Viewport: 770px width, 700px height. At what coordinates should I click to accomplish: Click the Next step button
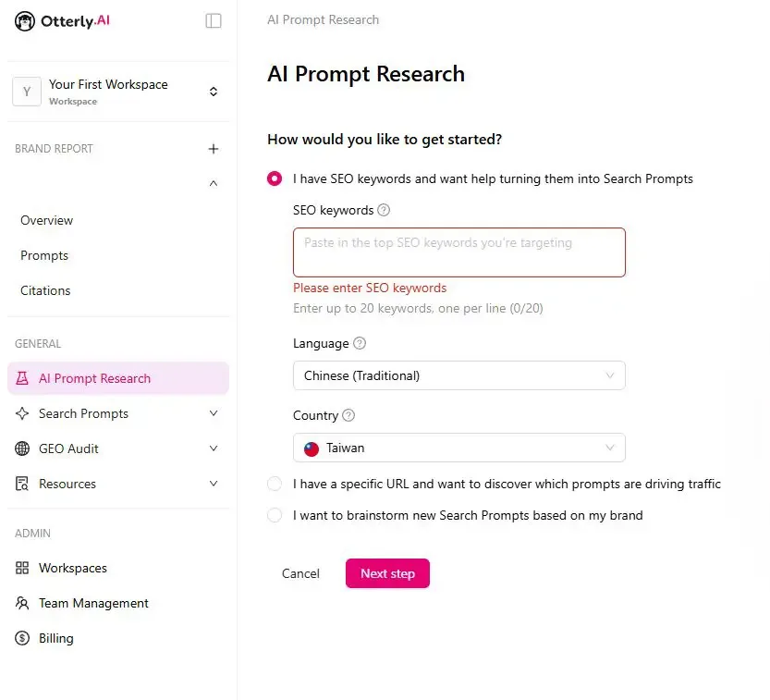387,573
